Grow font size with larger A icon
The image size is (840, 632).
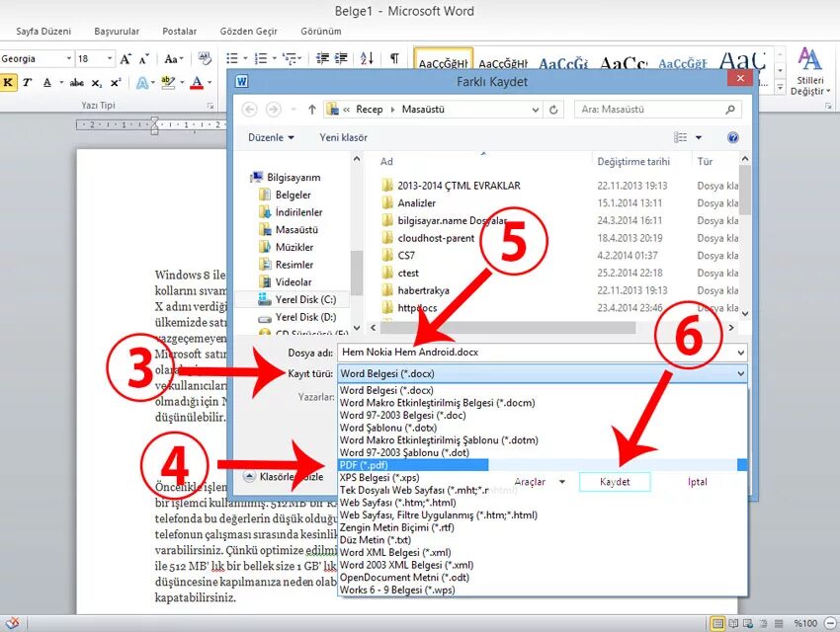[x=126, y=58]
